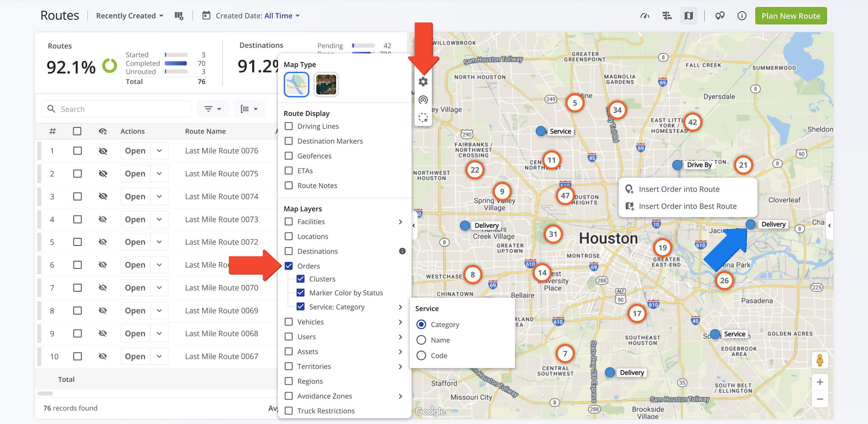
Task: Select the lasso selection tool on map
Action: [423, 117]
